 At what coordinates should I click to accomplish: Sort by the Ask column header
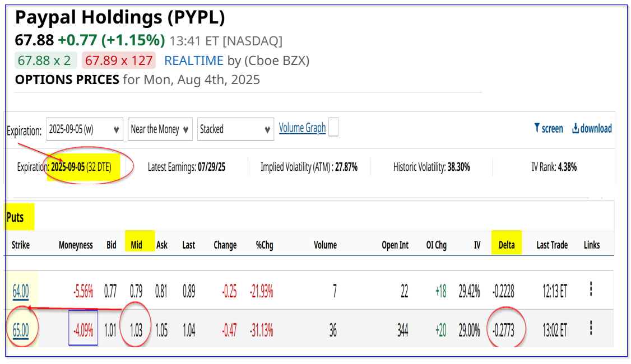[x=162, y=245]
